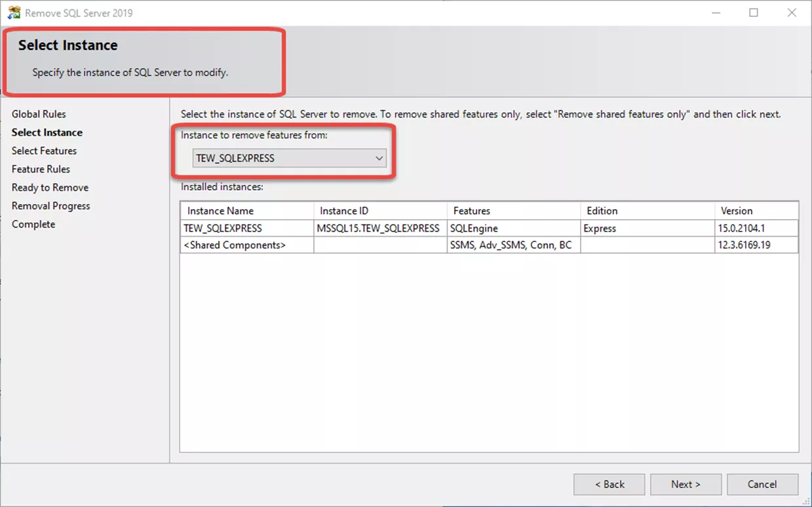This screenshot has height=507, width=812.
Task: Go to the Feature Rules step
Action: click(41, 169)
